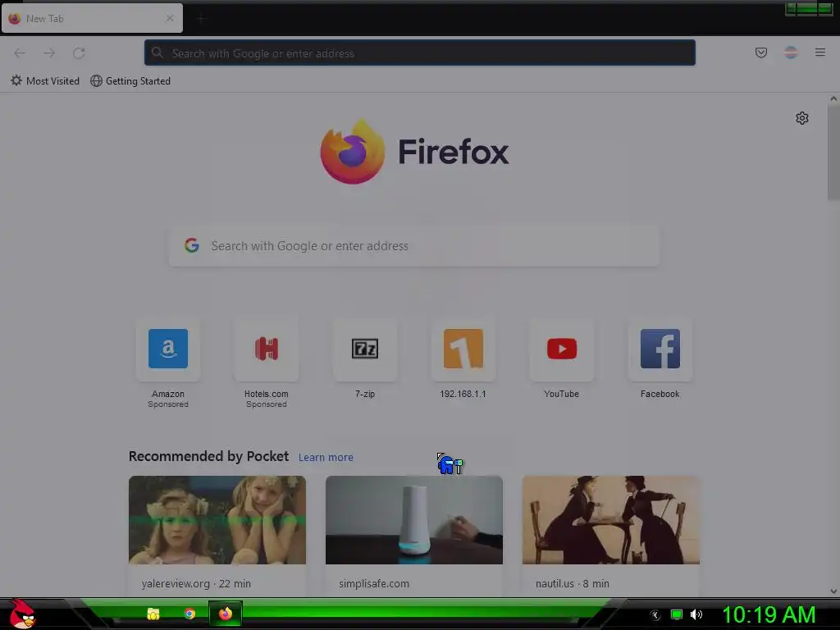
Task: Open the Firefox hamburger menu
Action: coord(819,52)
